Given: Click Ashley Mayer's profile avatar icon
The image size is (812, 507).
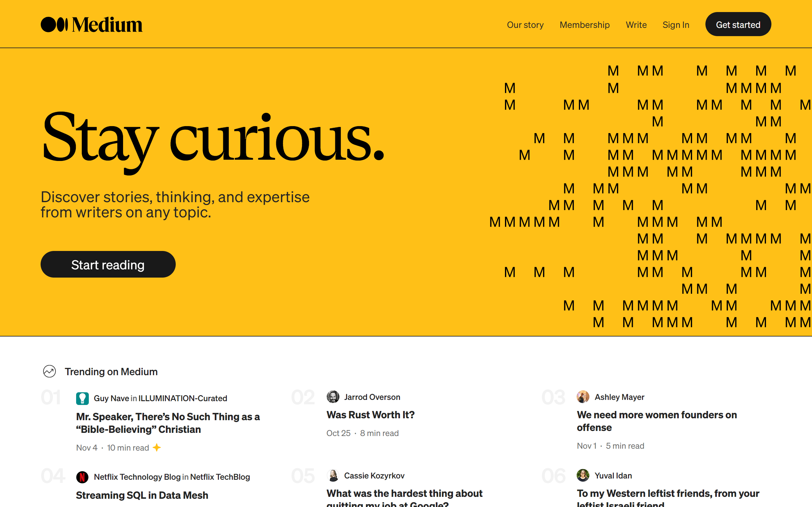Looking at the screenshot, I should point(583,397).
